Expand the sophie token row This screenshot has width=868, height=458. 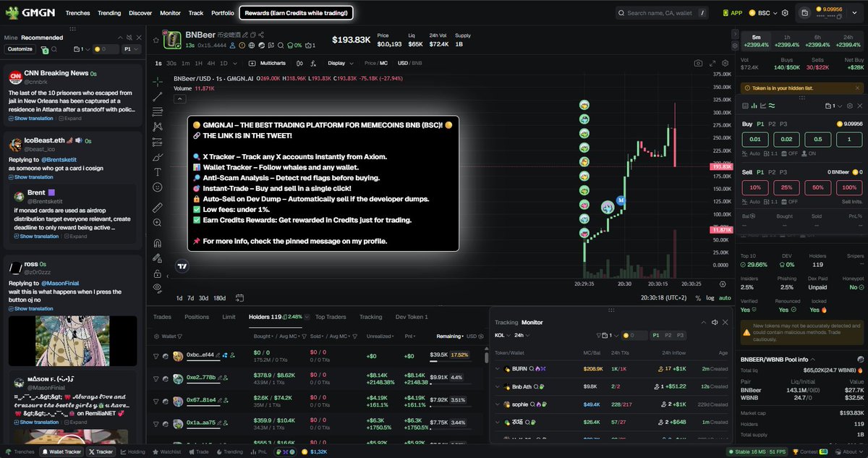coord(498,404)
